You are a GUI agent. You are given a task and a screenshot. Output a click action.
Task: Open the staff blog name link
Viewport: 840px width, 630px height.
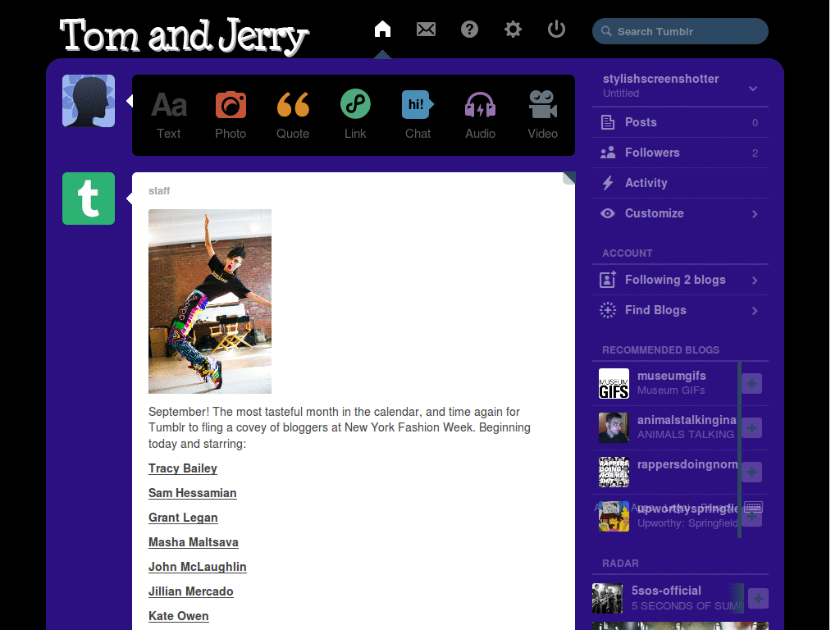pyautogui.click(x=159, y=190)
